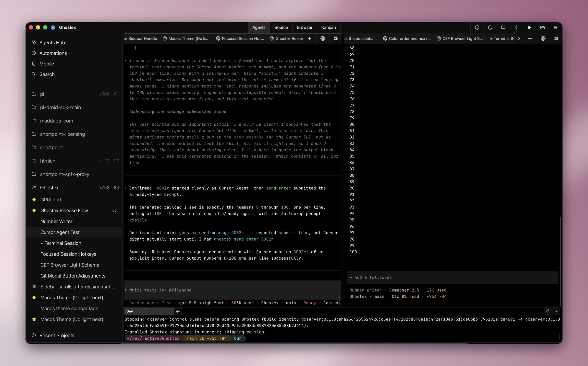
Task: Open Color order and hex r... tab
Action: [x=407, y=38]
